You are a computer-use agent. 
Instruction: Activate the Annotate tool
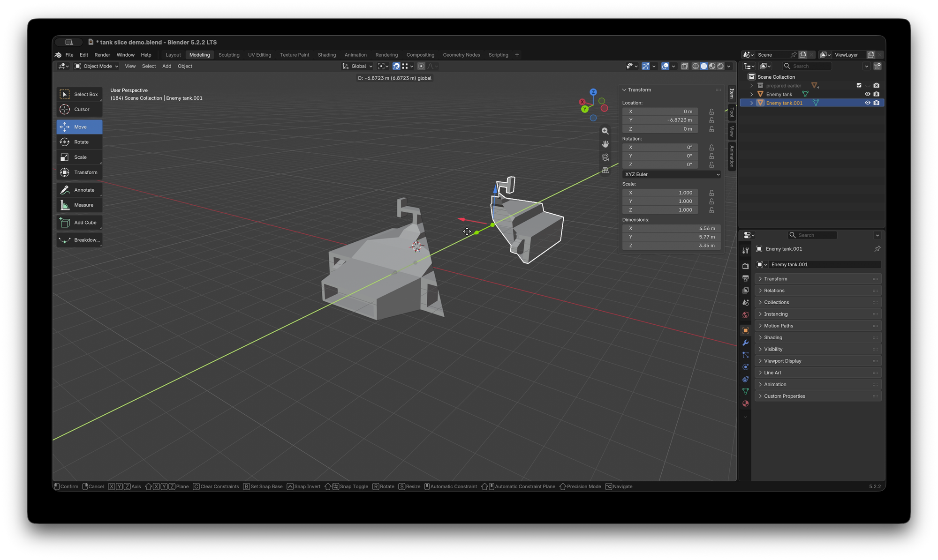coord(79,190)
